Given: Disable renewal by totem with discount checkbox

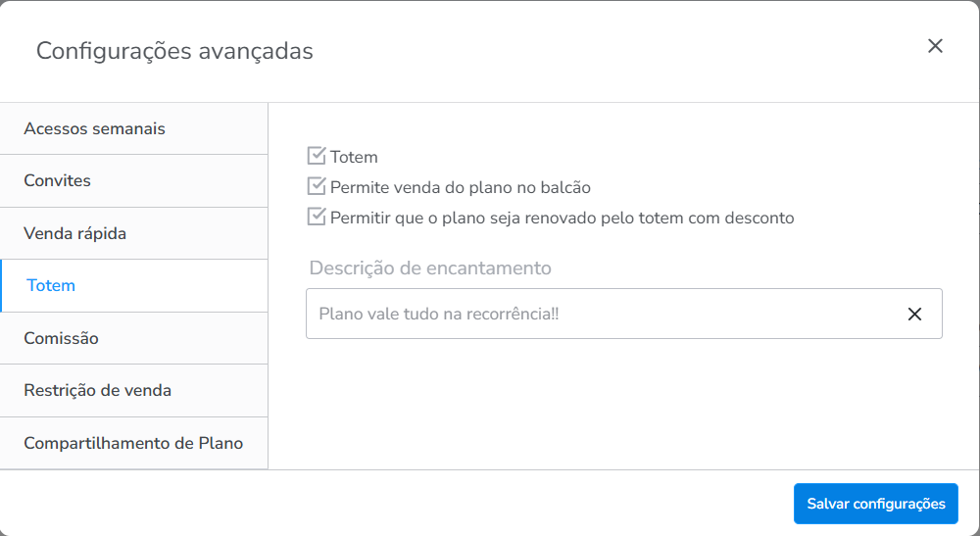Looking at the screenshot, I should click(x=317, y=217).
